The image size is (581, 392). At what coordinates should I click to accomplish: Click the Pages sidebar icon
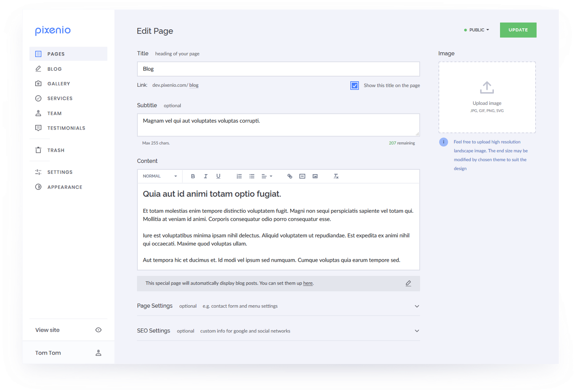tap(38, 54)
